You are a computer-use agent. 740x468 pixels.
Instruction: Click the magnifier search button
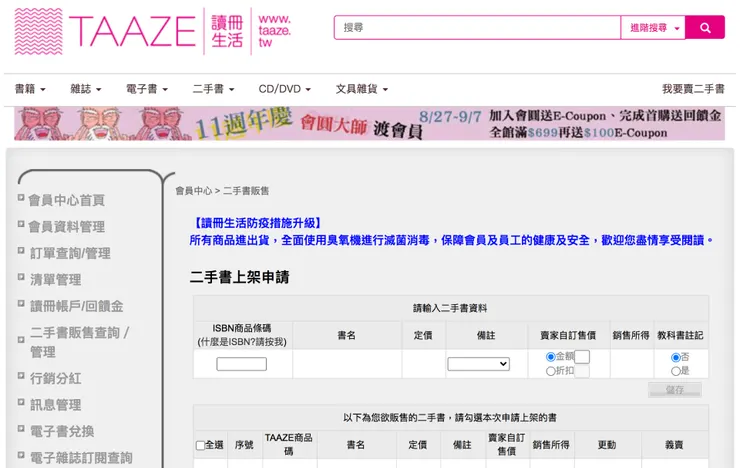pos(705,27)
